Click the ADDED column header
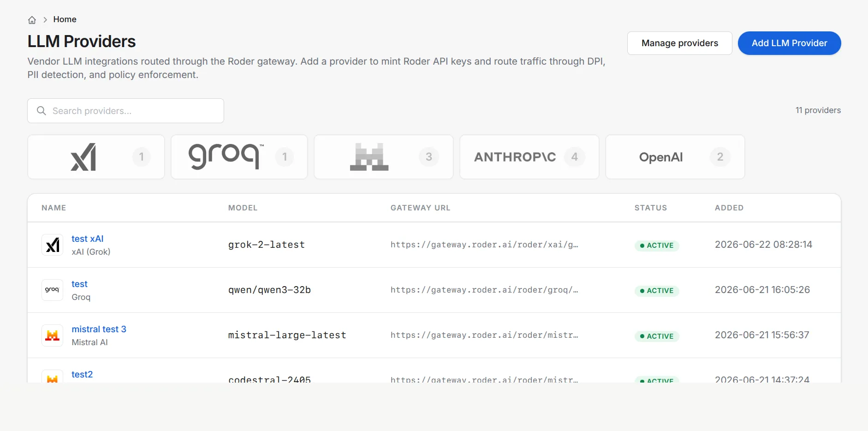The width and height of the screenshot is (868, 431). point(729,208)
